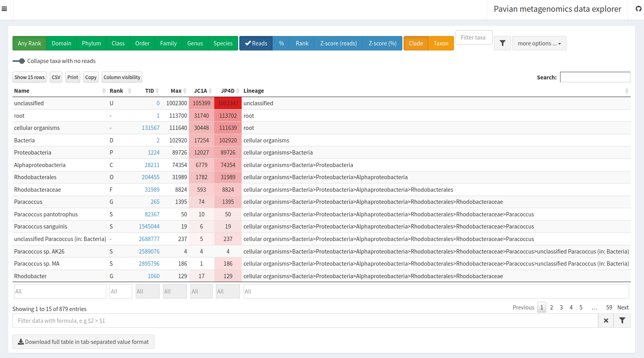Open the GitHub link icon
Image resolution: width=644 pixels, height=358 pixels.
point(638,9)
